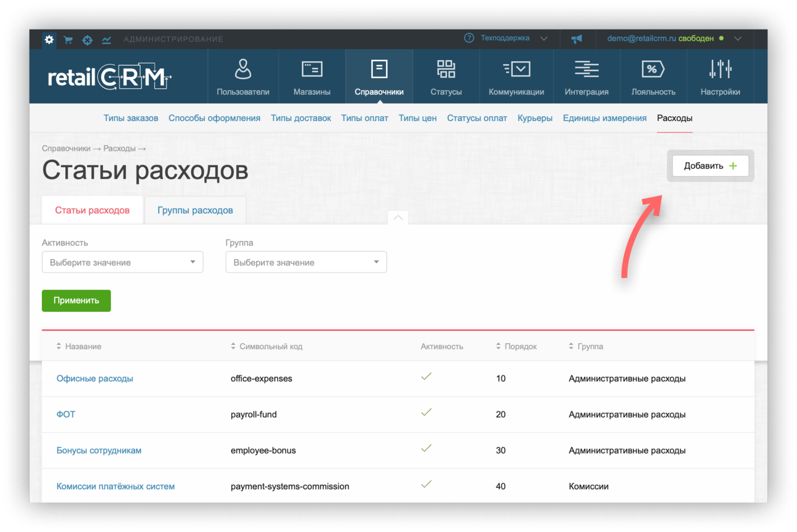The height and width of the screenshot is (532, 797).
Task: Open ФОТ expense item
Action: 66,414
